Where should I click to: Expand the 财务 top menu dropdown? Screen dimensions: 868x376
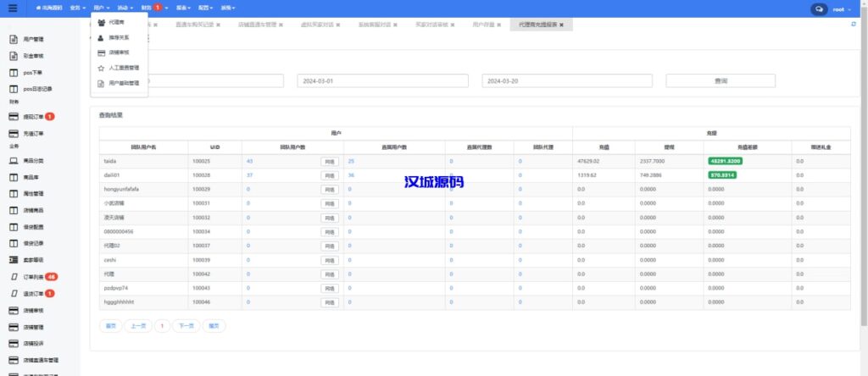click(154, 8)
